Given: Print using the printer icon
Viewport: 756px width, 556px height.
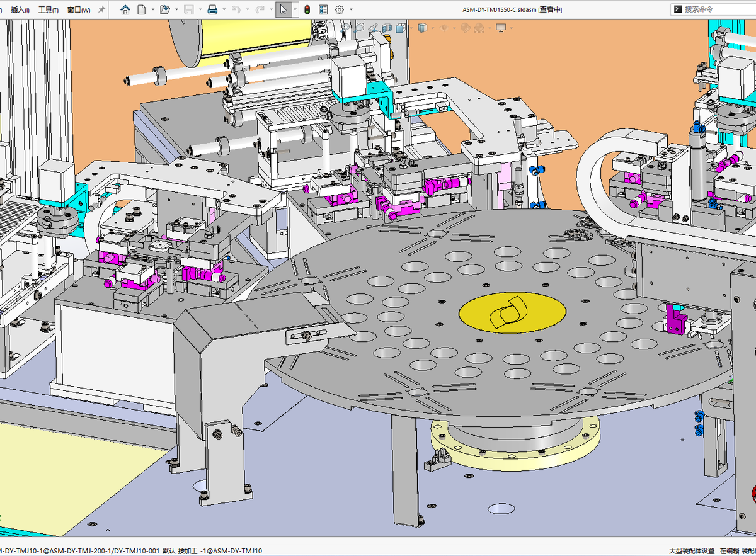Looking at the screenshot, I should click(212, 9).
